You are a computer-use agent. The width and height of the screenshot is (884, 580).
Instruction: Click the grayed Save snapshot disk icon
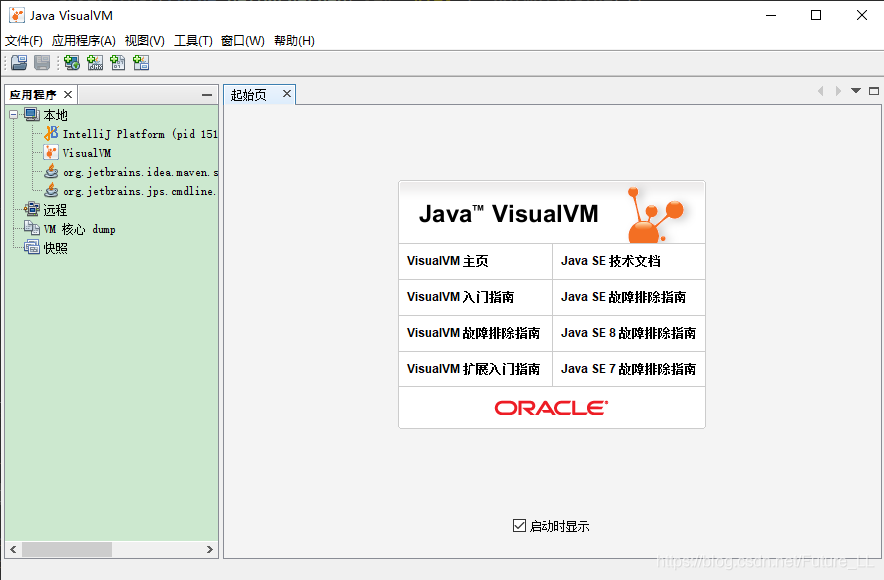[42, 63]
